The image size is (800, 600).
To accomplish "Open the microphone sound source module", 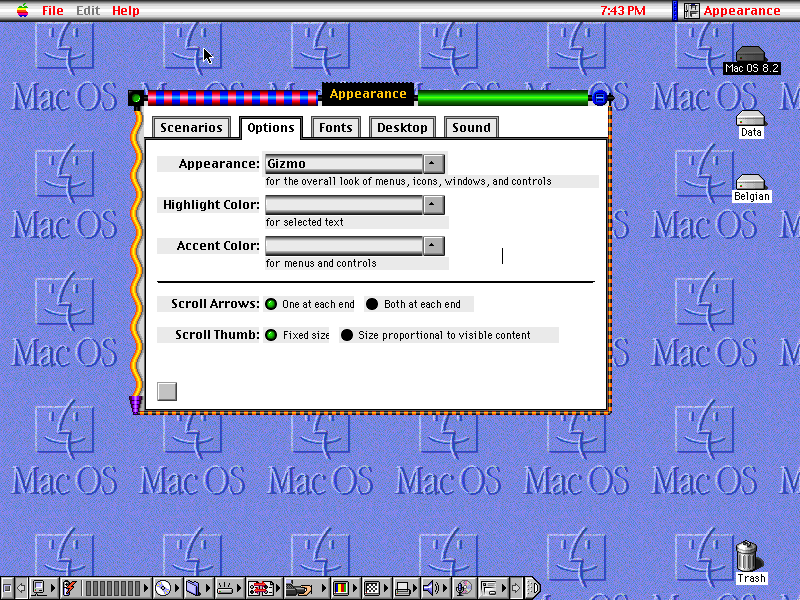I will tap(463, 588).
